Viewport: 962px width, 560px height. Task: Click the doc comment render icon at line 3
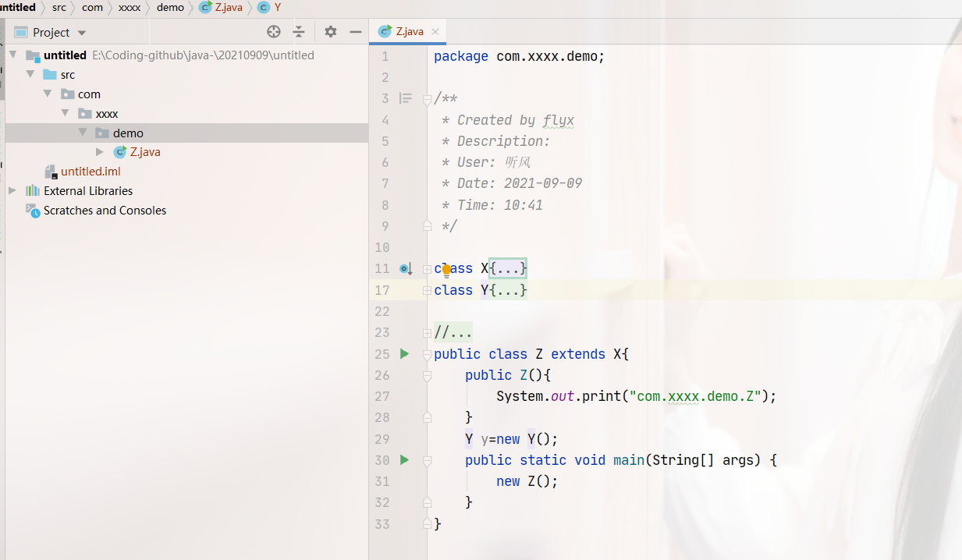tap(406, 98)
